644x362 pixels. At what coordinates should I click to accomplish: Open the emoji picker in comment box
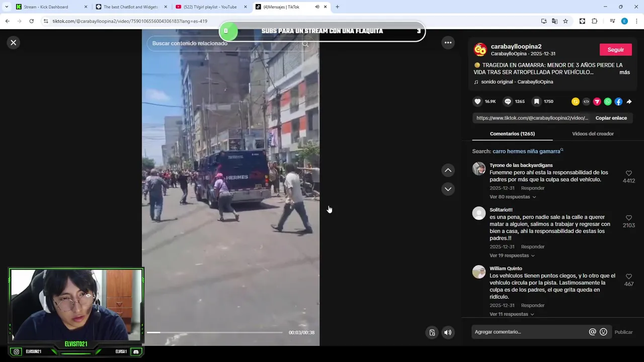pos(603,332)
